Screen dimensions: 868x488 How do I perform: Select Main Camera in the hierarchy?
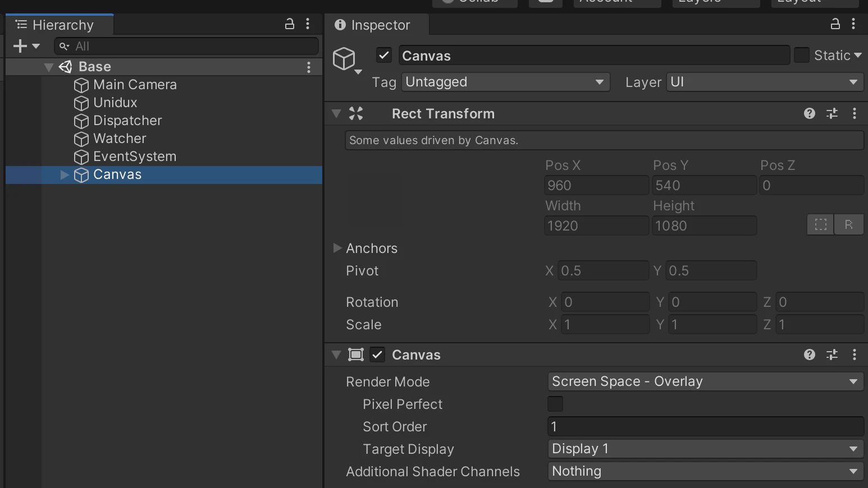tap(135, 85)
